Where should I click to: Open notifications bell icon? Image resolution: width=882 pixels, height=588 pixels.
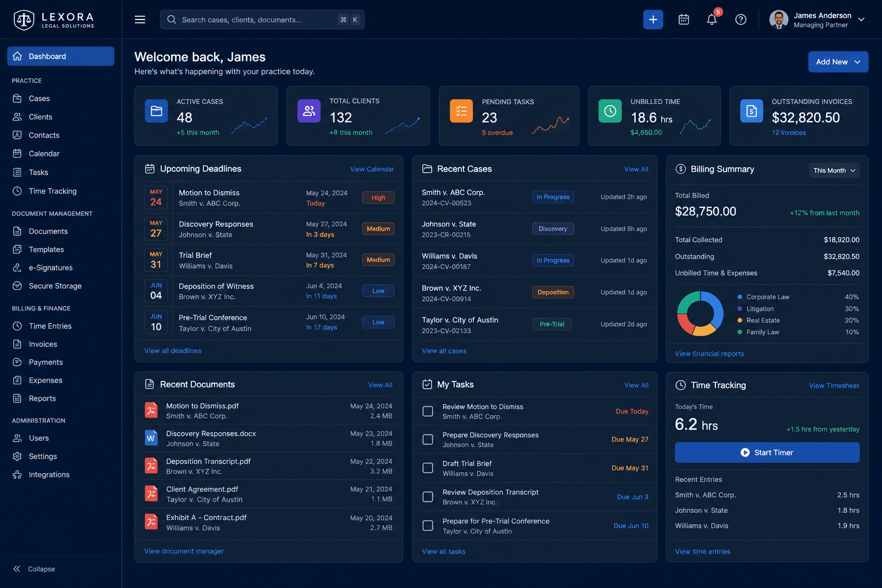click(711, 20)
